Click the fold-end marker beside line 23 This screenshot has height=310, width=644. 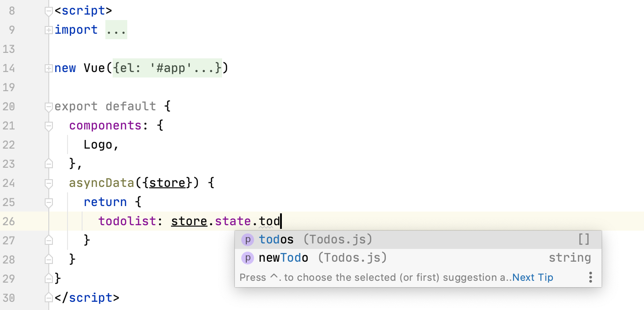tap(48, 164)
